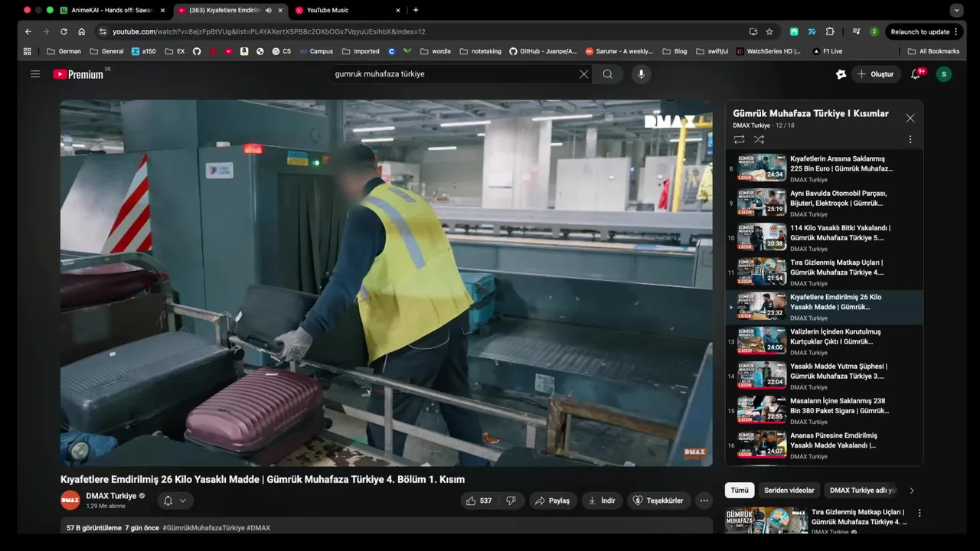Open the GitHub icon bookmark
This screenshot has width=980, height=551.
pyautogui.click(x=197, y=51)
